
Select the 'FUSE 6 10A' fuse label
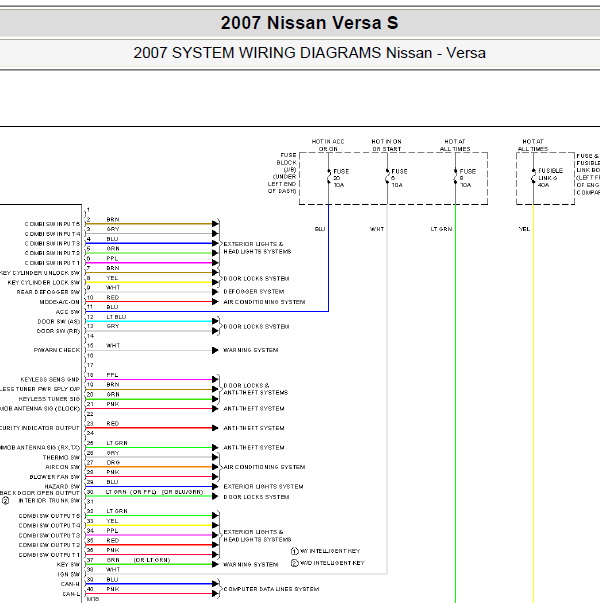pos(399,178)
